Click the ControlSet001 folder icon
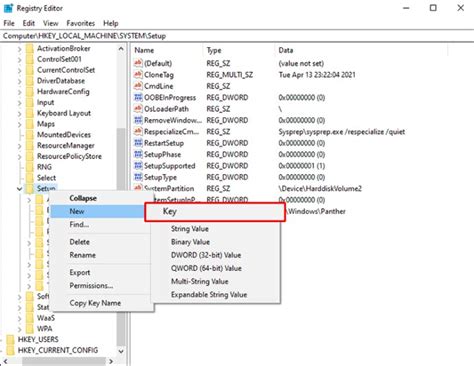 30,59
